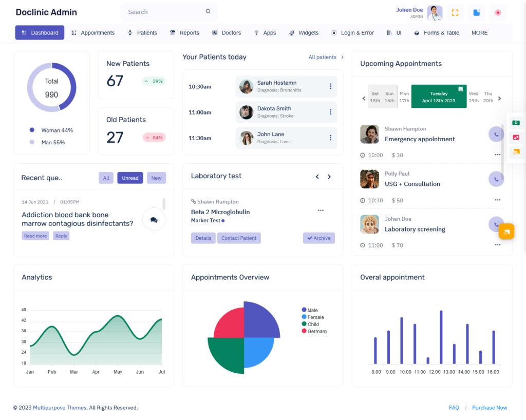Viewport: 526px width, 420px height.
Task: Open the pink settings gear icon
Action: coord(498,13)
